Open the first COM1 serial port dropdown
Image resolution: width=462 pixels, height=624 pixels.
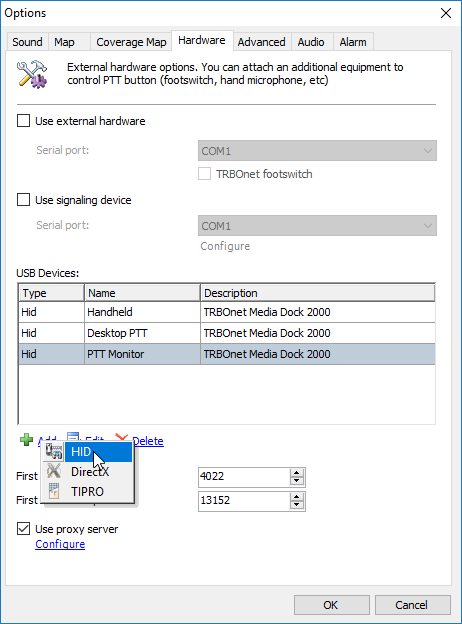[317, 151]
